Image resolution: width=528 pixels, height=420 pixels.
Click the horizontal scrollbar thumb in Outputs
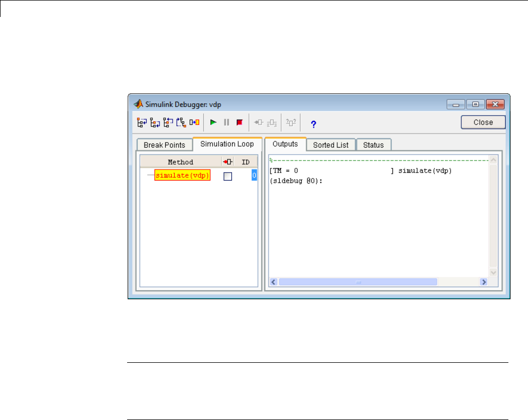(x=358, y=282)
